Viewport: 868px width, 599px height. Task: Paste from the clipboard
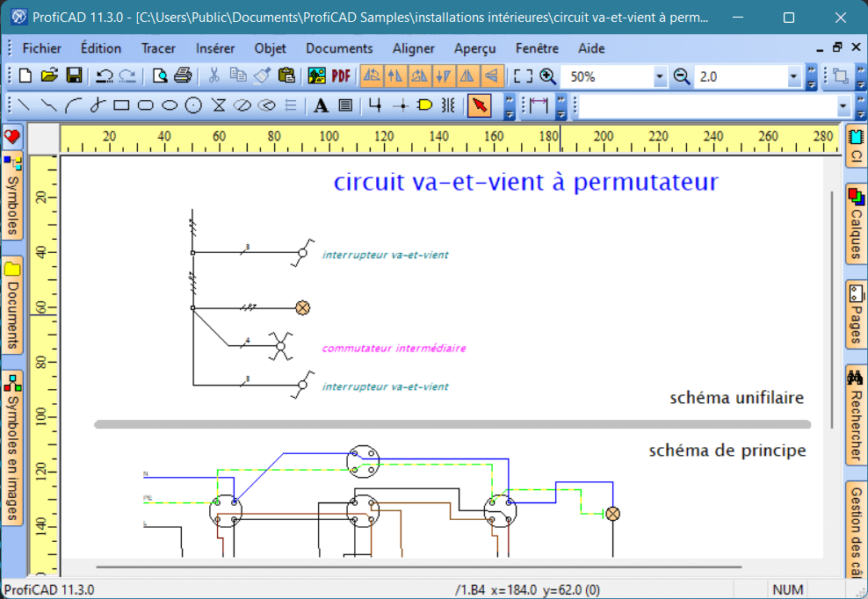[286, 76]
